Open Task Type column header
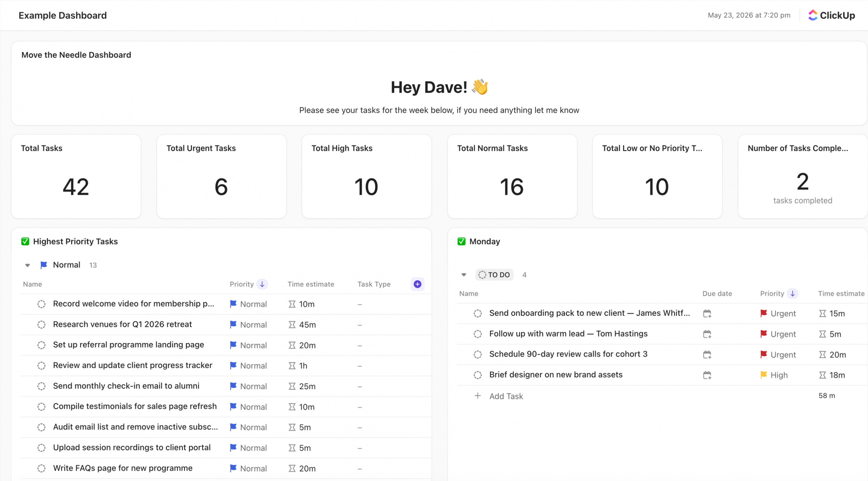This screenshot has width=868, height=481. (x=374, y=284)
